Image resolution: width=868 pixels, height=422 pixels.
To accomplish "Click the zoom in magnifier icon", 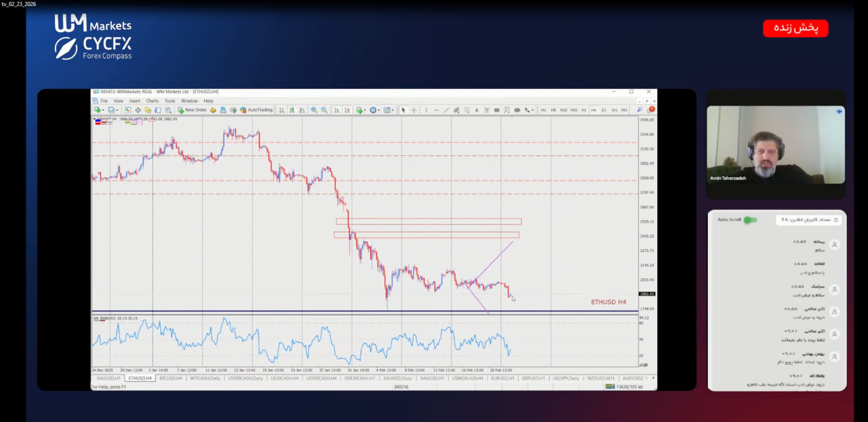I will pyautogui.click(x=314, y=110).
